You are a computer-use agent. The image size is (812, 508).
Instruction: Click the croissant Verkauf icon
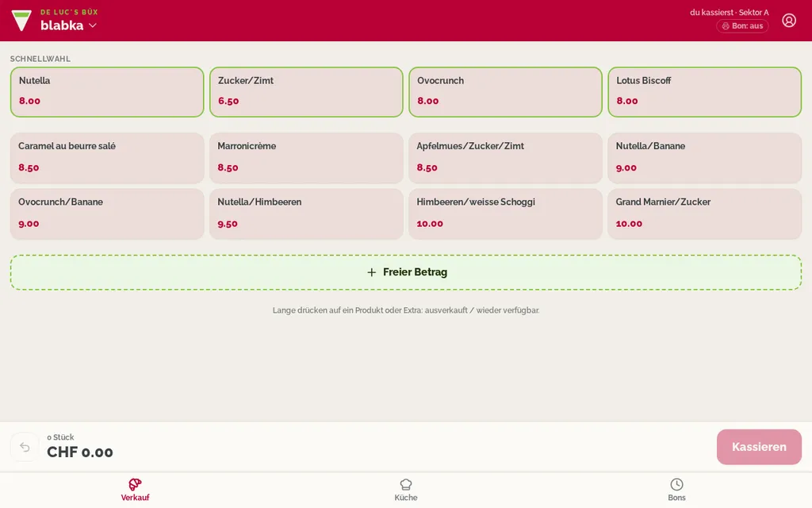click(x=135, y=484)
